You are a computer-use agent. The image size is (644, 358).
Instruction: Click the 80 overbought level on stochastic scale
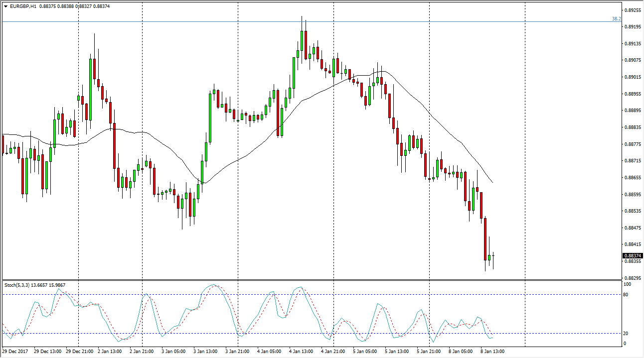628,295
